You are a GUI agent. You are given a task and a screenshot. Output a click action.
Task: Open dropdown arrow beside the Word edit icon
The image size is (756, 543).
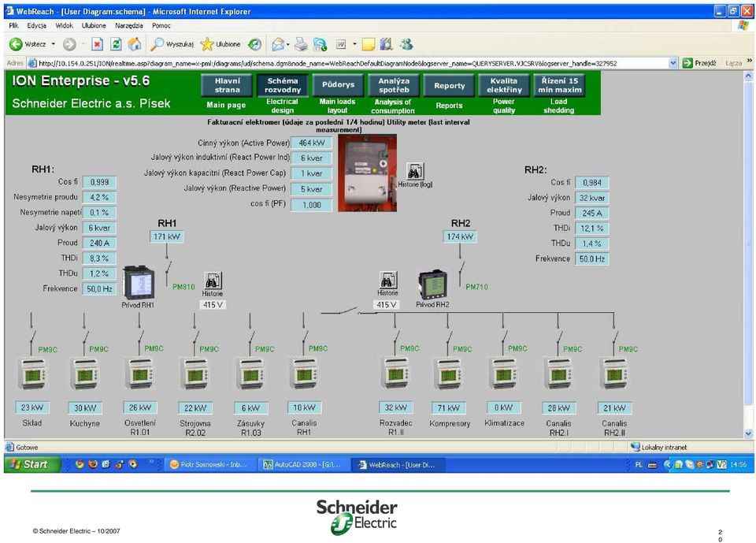click(354, 44)
